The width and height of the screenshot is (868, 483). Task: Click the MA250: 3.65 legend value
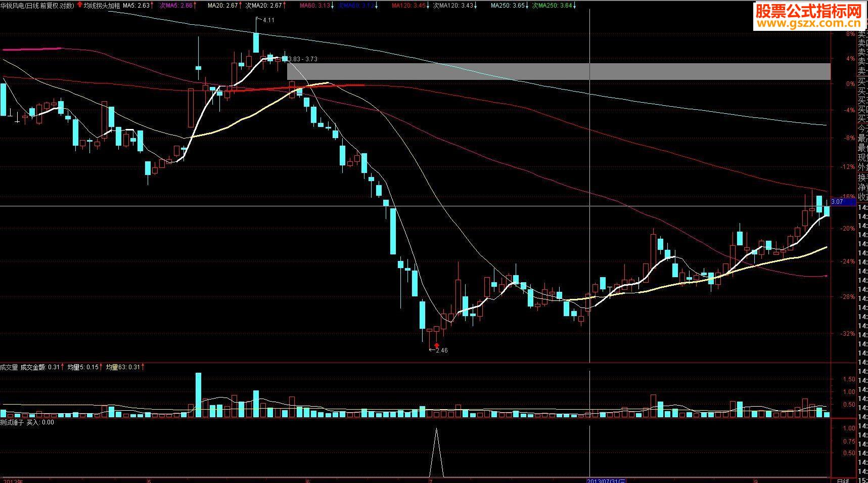point(508,6)
